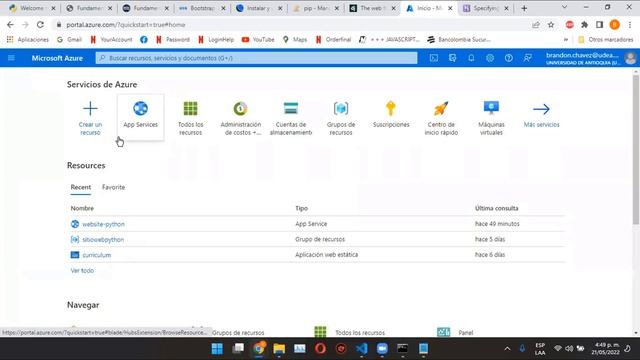The width and height of the screenshot is (640, 360).
Task: Open Todos los recursos under Navegar
Action: click(360, 333)
